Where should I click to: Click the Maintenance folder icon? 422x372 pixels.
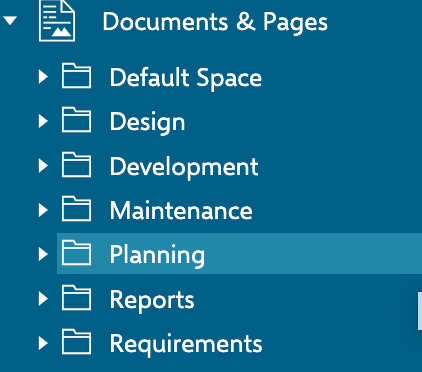tap(76, 209)
